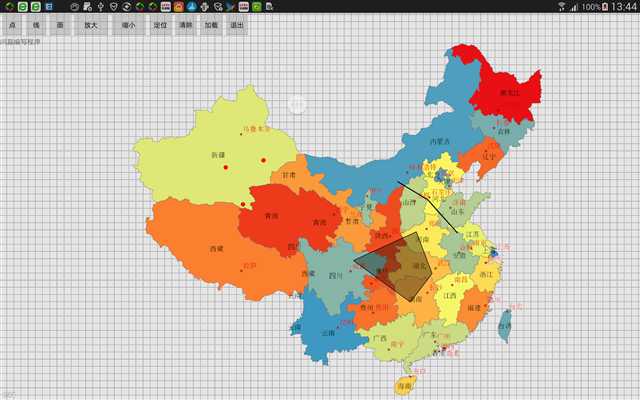
Task: Tap the 海南 island label
Action: click(406, 385)
